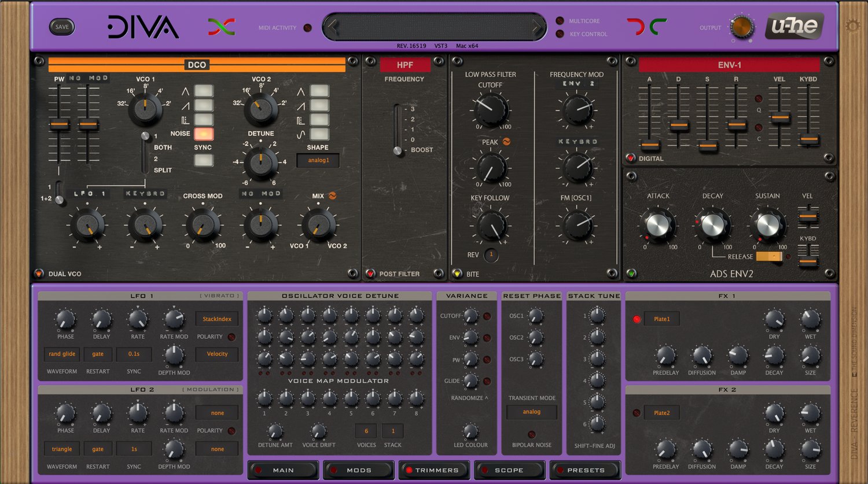Click the yellow triangle next to BITE
The height and width of the screenshot is (484, 868).
pyautogui.click(x=457, y=274)
